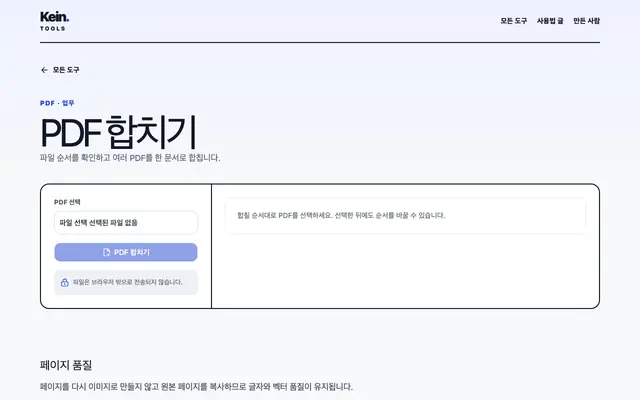Click the 파일 순서를 확인하고 description text
The width and height of the screenshot is (640, 400).
point(130,158)
